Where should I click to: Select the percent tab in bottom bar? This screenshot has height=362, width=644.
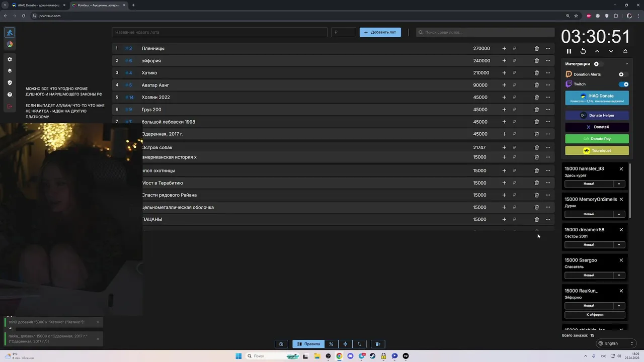(331, 344)
